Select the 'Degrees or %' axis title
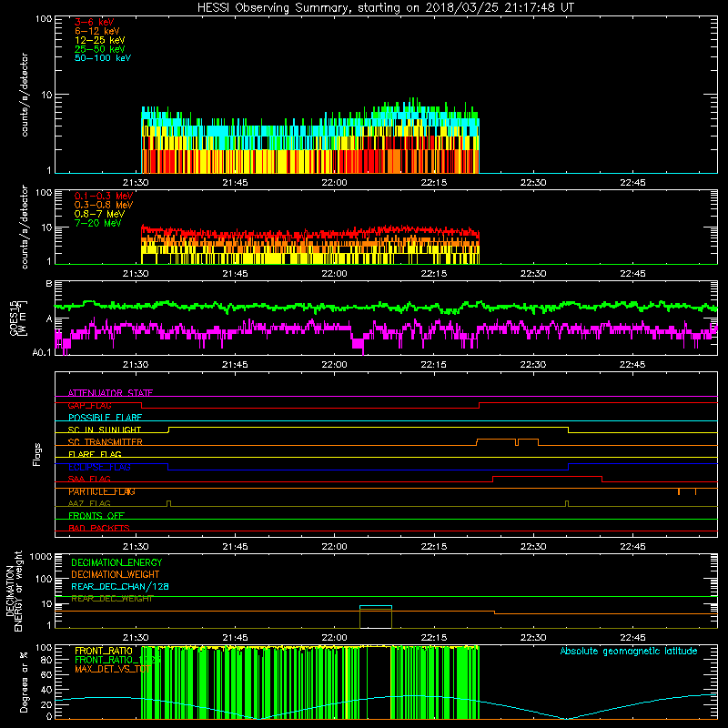The height and width of the screenshot is (728, 728). click(x=25, y=682)
